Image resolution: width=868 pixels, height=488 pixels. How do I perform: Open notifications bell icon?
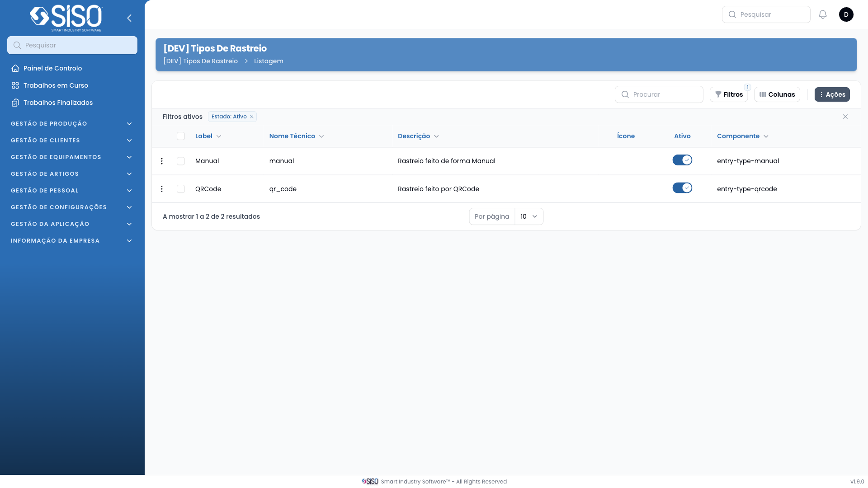pos(823,14)
